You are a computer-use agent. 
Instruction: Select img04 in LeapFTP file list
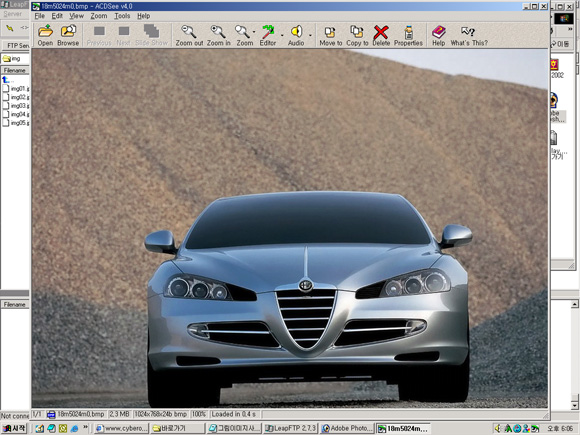16,114
